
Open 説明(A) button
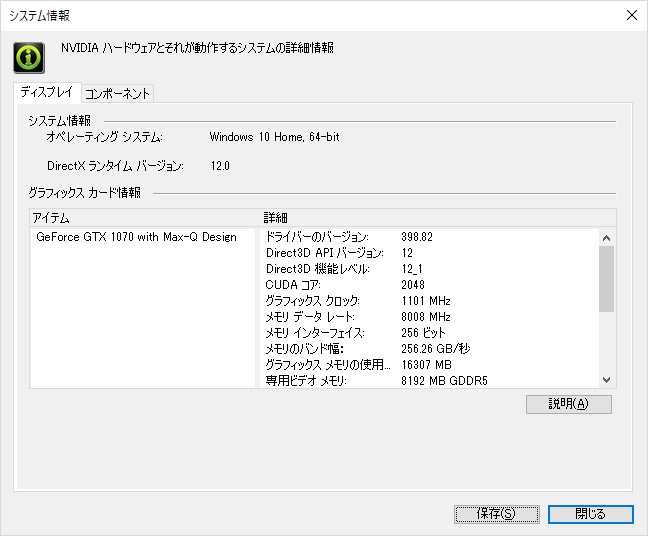568,404
